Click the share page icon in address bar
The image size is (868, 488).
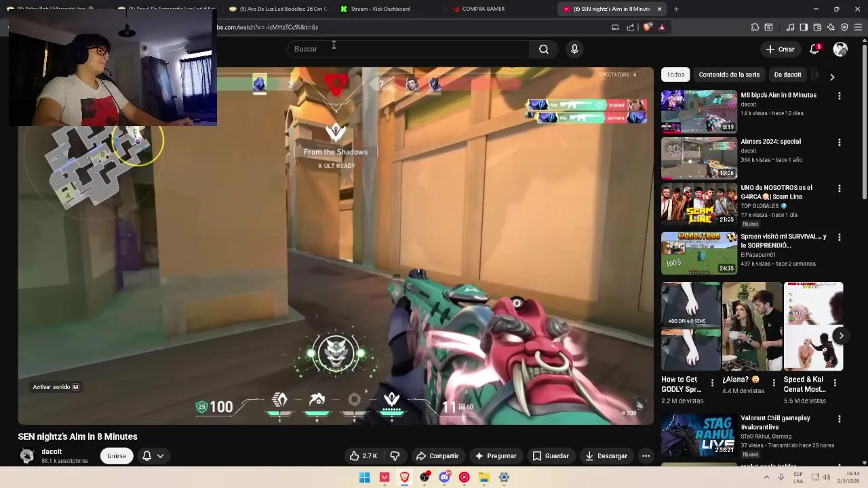[x=631, y=27]
